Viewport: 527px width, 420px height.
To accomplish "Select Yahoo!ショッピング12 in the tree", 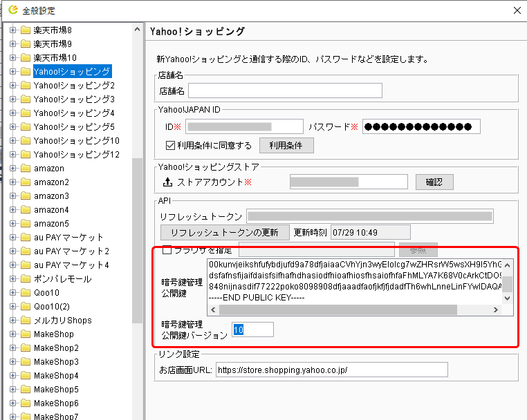I will click(77, 155).
